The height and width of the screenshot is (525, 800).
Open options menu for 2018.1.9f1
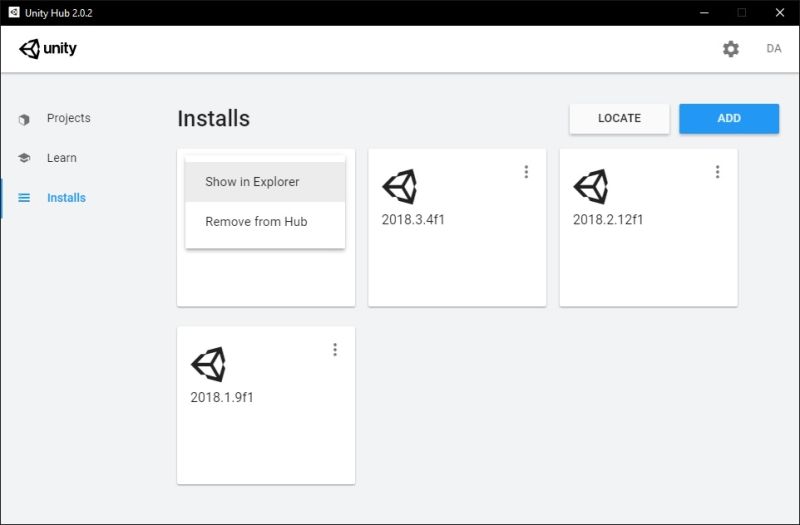(335, 349)
